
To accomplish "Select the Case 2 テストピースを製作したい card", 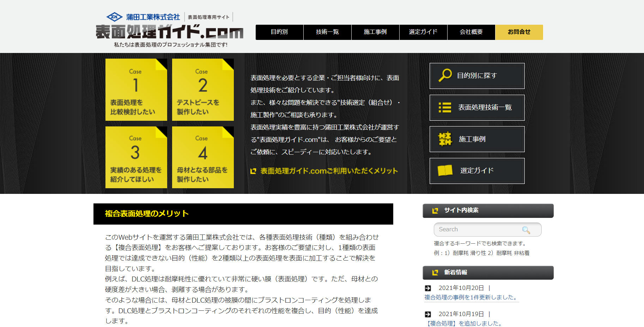I will [203, 90].
